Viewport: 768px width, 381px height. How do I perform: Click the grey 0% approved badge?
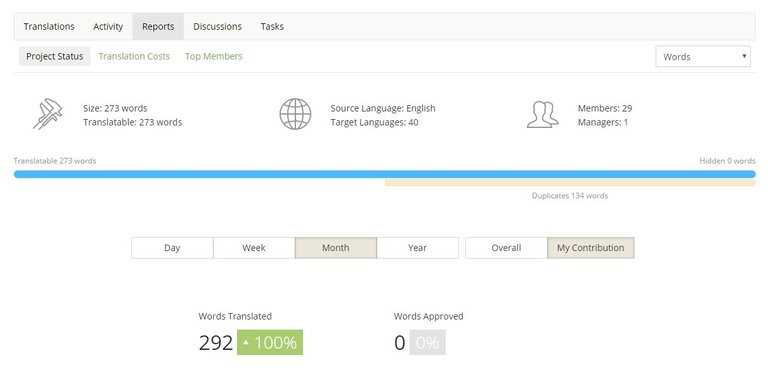point(428,342)
